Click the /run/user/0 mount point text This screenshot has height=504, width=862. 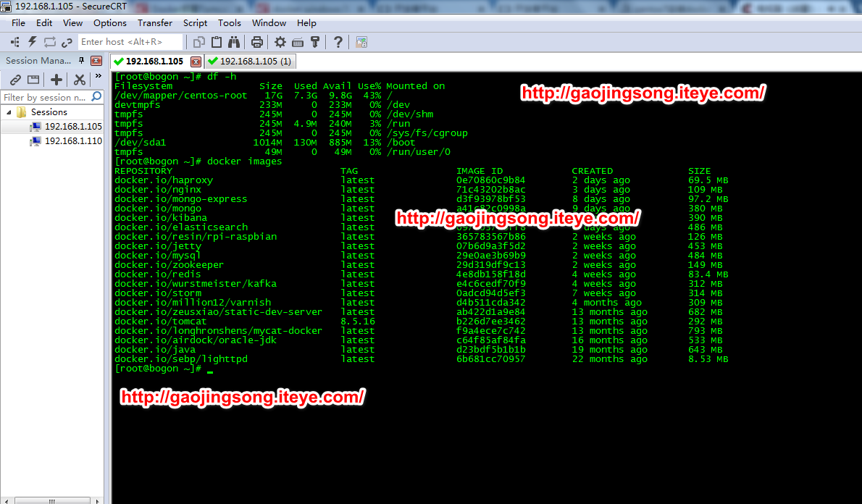tap(419, 152)
